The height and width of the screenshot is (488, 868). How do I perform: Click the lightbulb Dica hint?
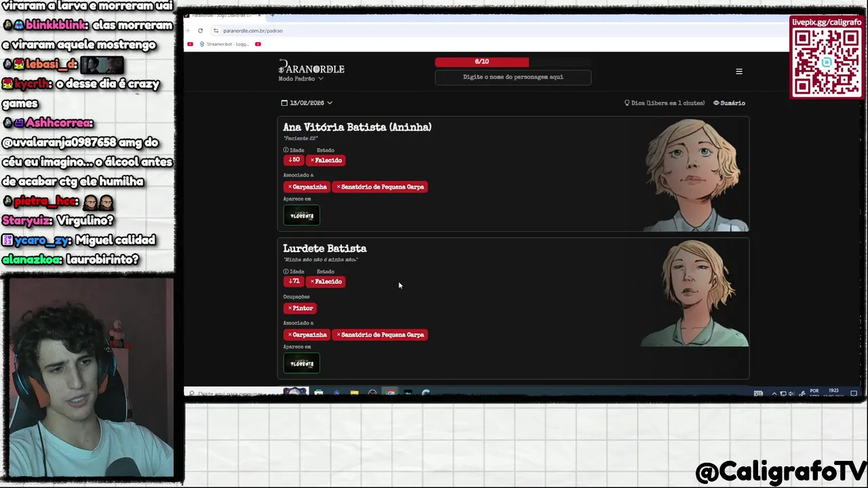[665, 103]
